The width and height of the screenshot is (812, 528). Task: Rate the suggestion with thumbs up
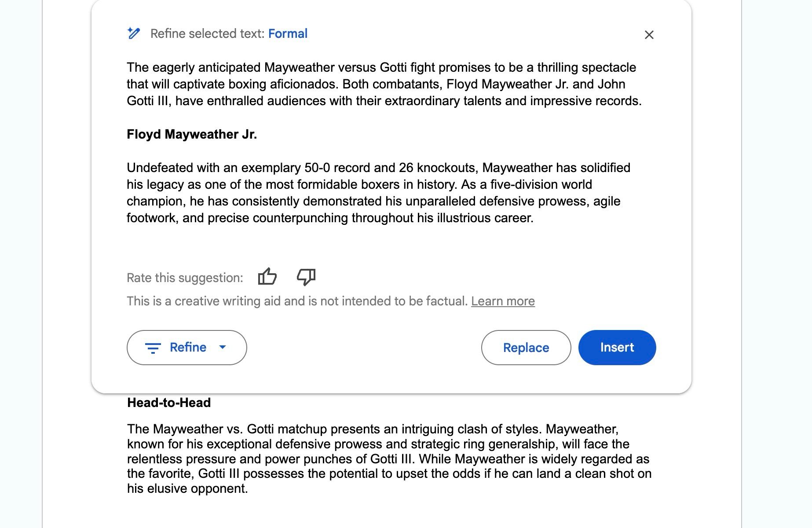(268, 276)
